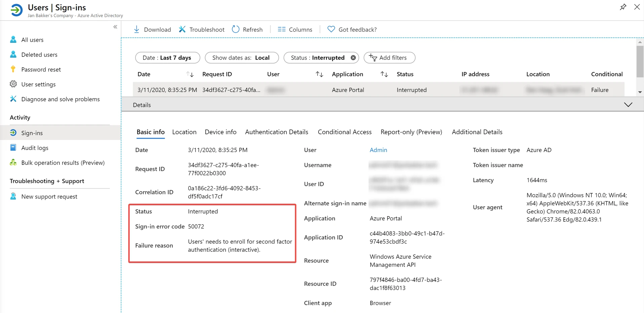Close the Sign-ins blade

tap(637, 7)
